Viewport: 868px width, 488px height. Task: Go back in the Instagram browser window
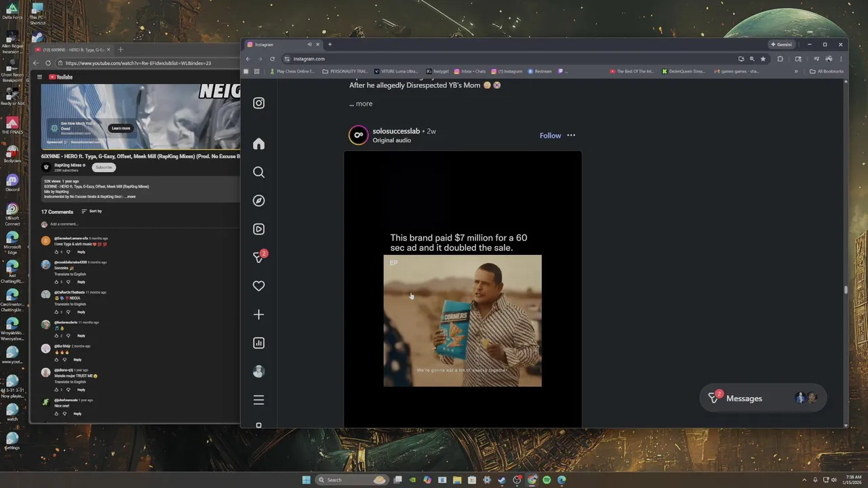click(248, 59)
